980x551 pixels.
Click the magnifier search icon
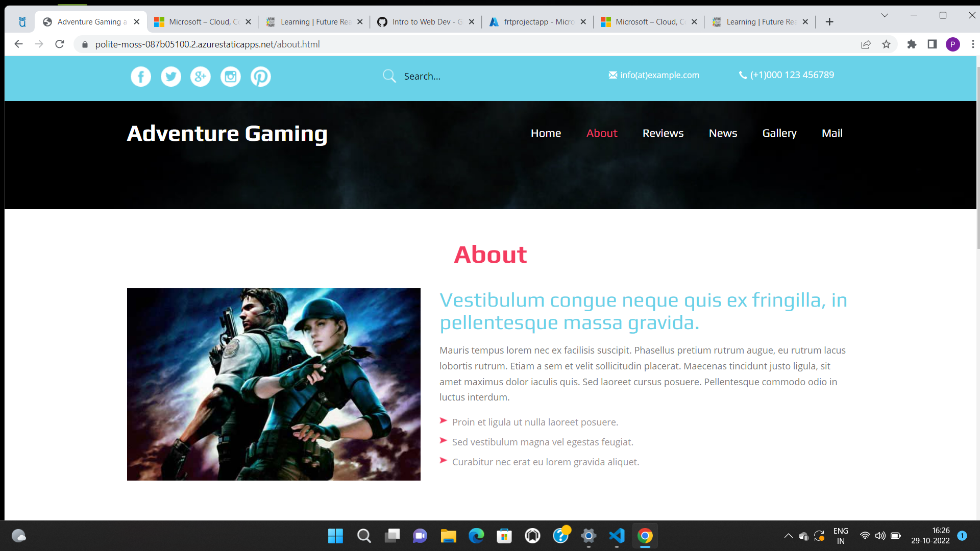pos(389,76)
